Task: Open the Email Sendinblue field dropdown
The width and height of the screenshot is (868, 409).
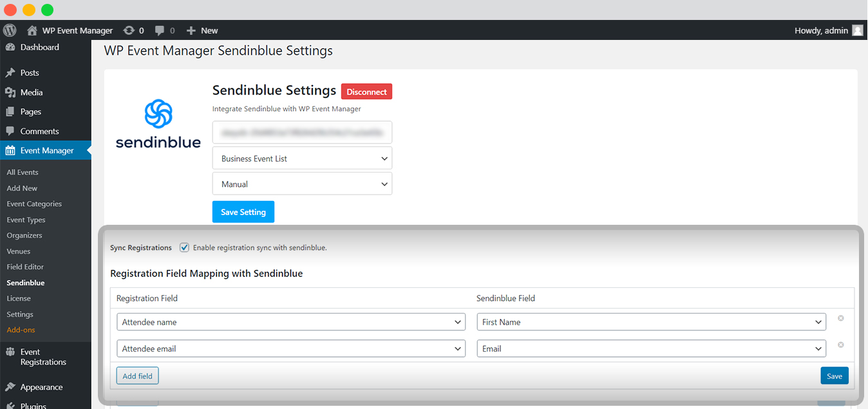Action: point(652,348)
